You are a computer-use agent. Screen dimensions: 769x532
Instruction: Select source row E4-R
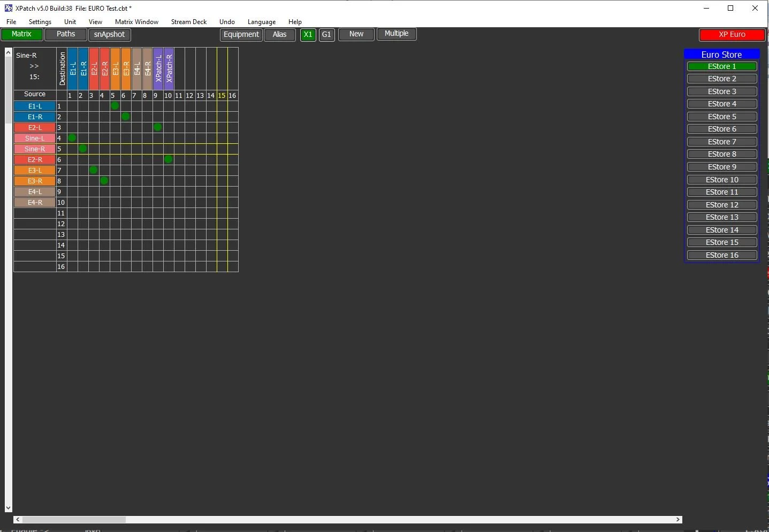pos(35,203)
